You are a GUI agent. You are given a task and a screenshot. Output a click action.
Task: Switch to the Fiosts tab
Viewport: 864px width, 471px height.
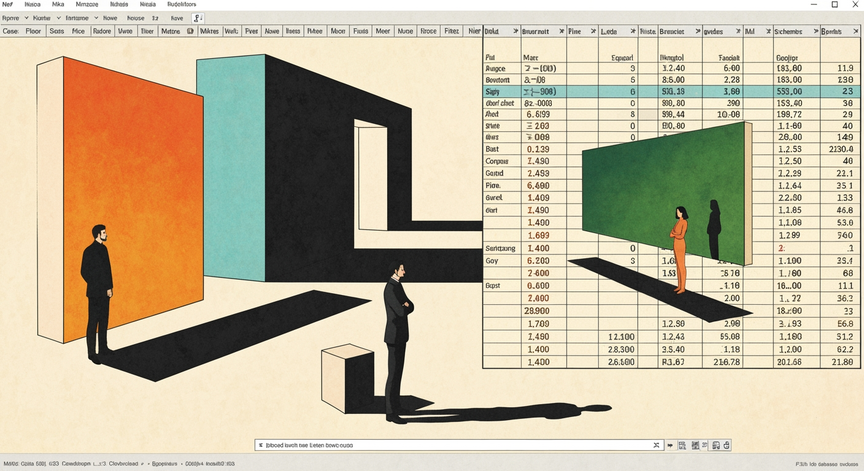[360, 31]
